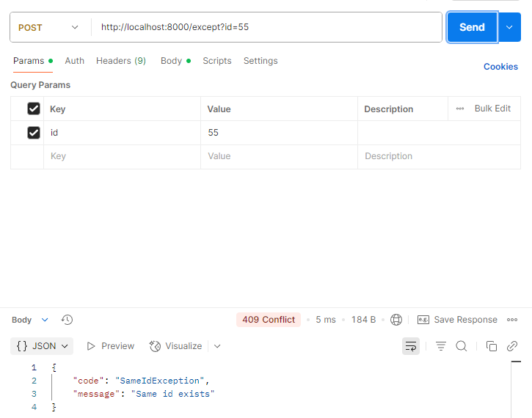Switch to Preview response view
The image size is (532, 418).
coord(111,346)
